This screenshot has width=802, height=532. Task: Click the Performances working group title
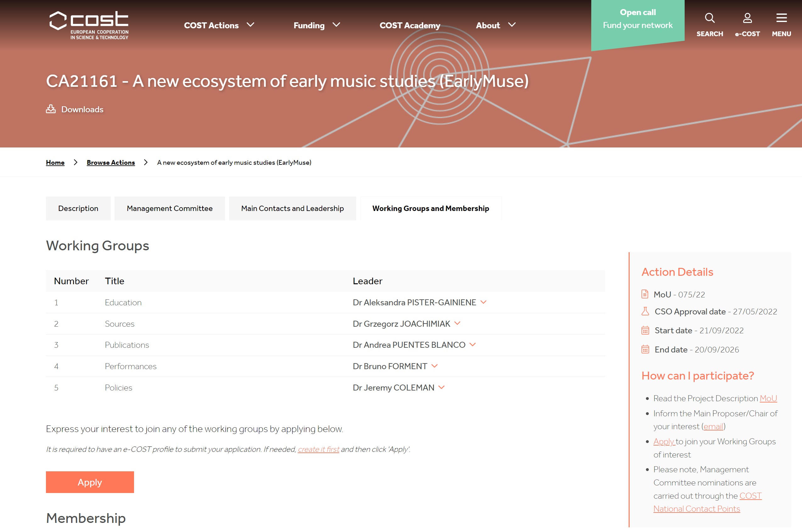[x=130, y=366]
